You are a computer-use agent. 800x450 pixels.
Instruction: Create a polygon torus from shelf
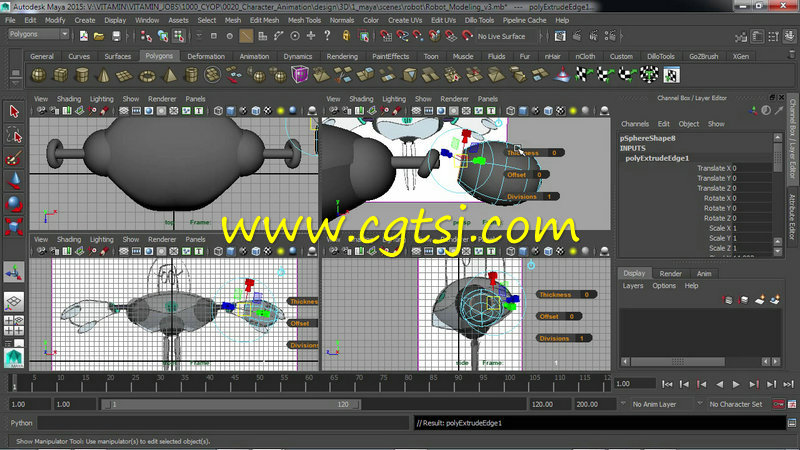(x=147, y=76)
